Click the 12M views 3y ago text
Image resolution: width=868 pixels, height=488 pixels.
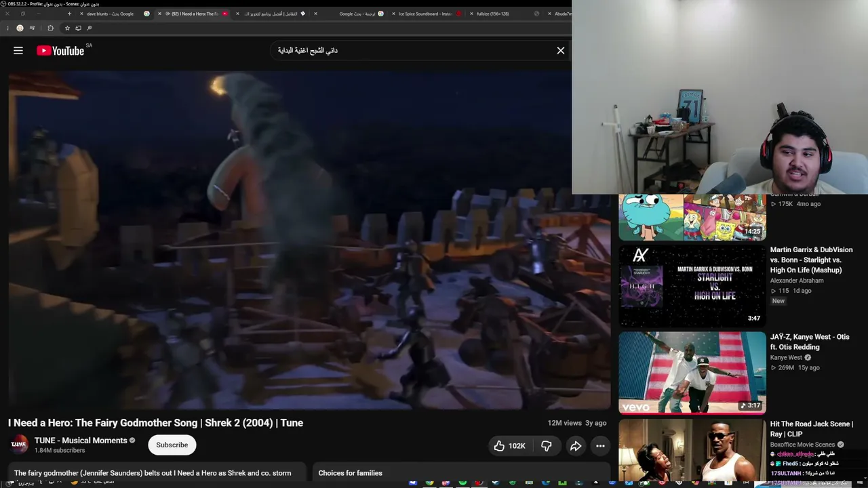coord(577,423)
